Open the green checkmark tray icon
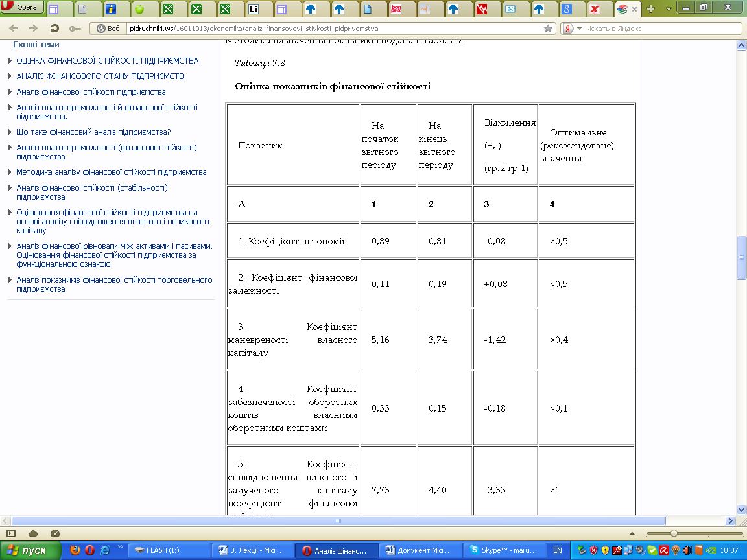747x560 pixels. (x=652, y=550)
